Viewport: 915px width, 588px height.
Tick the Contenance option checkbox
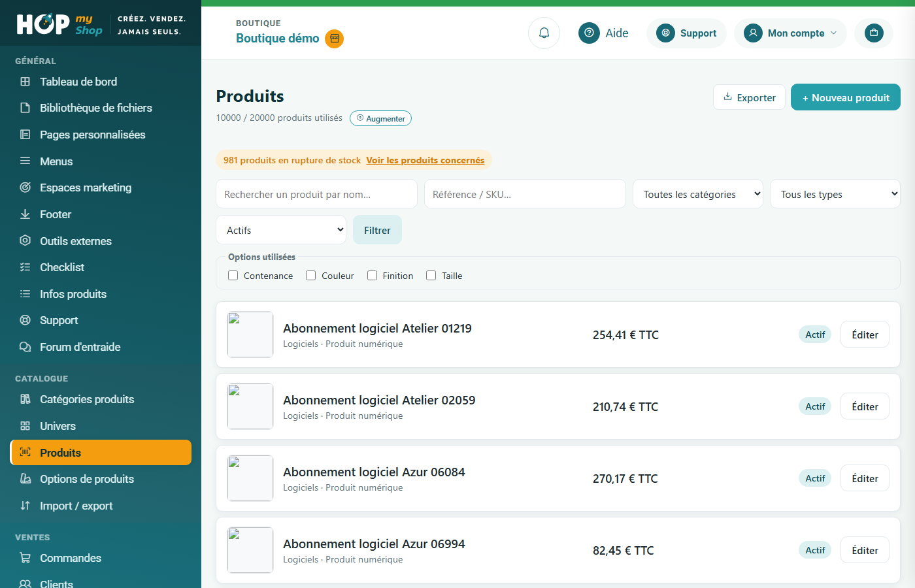233,276
